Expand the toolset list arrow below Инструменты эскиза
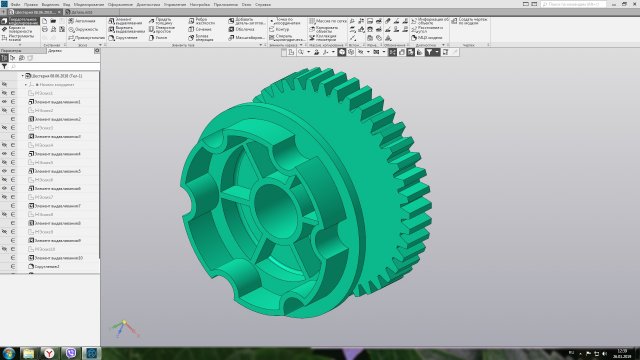The height and width of the screenshot is (360, 640). [x=19, y=44]
